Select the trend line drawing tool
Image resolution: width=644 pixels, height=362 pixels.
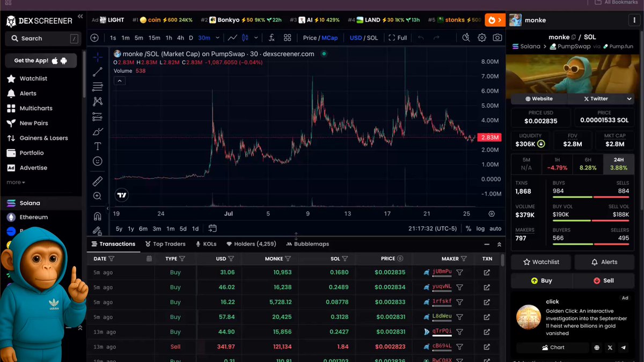tap(98, 71)
